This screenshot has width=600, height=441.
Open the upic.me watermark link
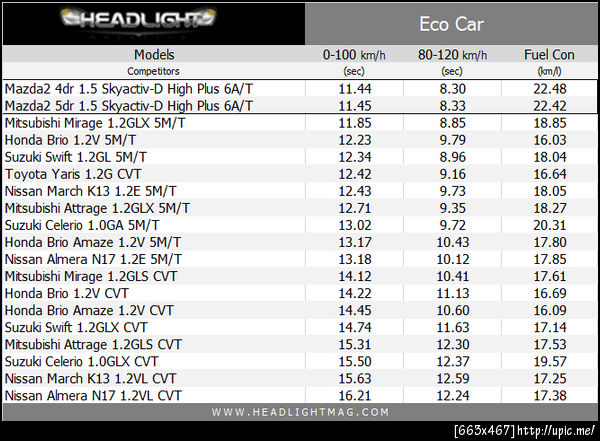pos(556,431)
